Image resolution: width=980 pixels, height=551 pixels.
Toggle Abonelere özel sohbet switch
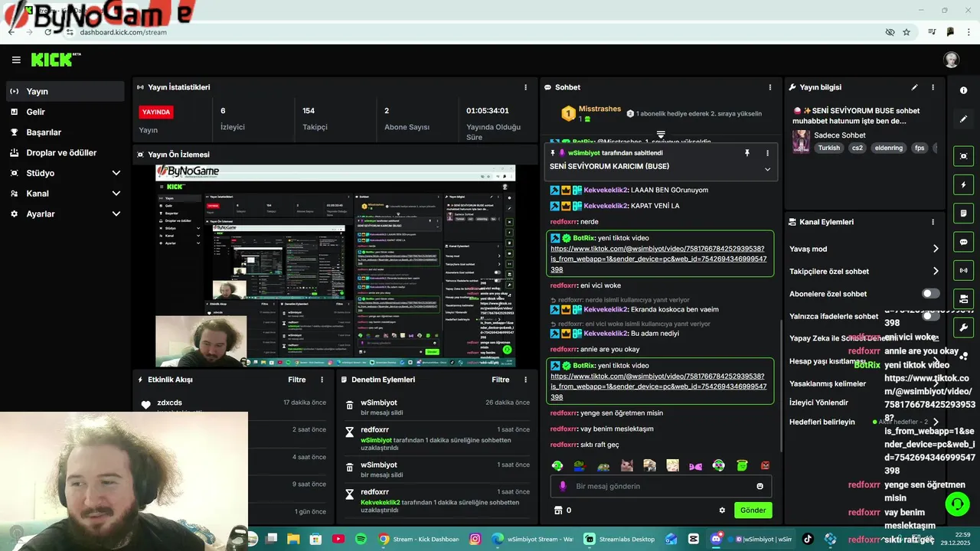click(x=930, y=294)
